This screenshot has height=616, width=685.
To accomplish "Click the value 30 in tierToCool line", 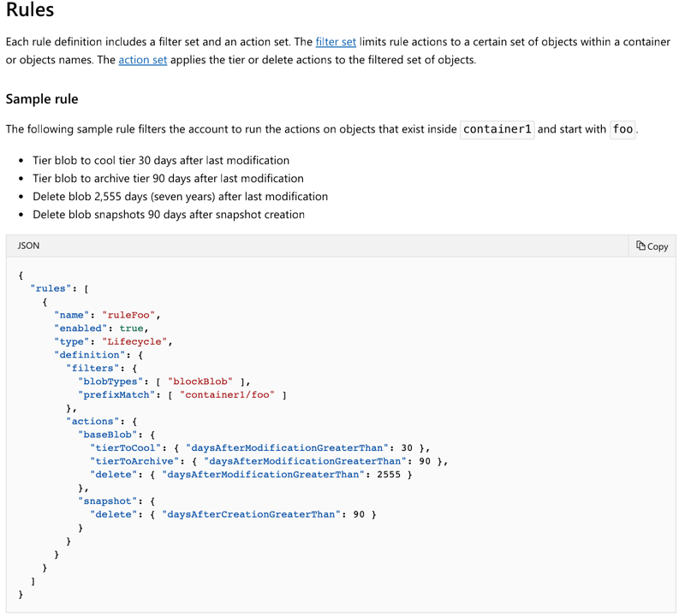I will coord(407,448).
